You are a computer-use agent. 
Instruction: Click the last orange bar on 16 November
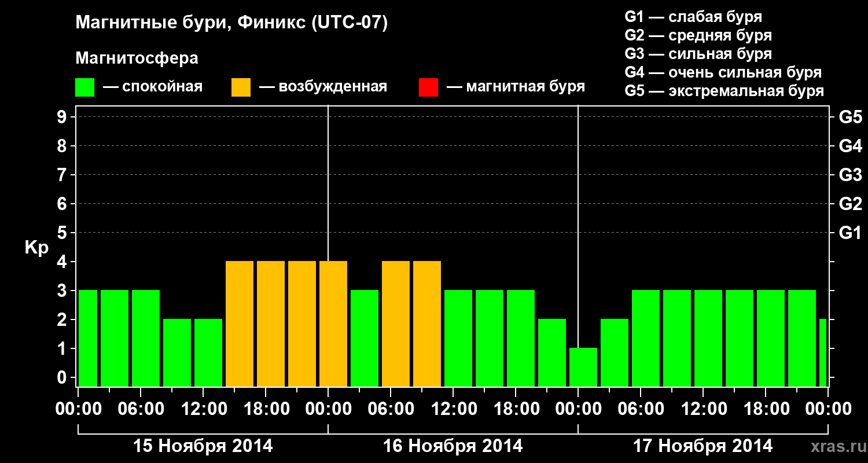coord(427,324)
